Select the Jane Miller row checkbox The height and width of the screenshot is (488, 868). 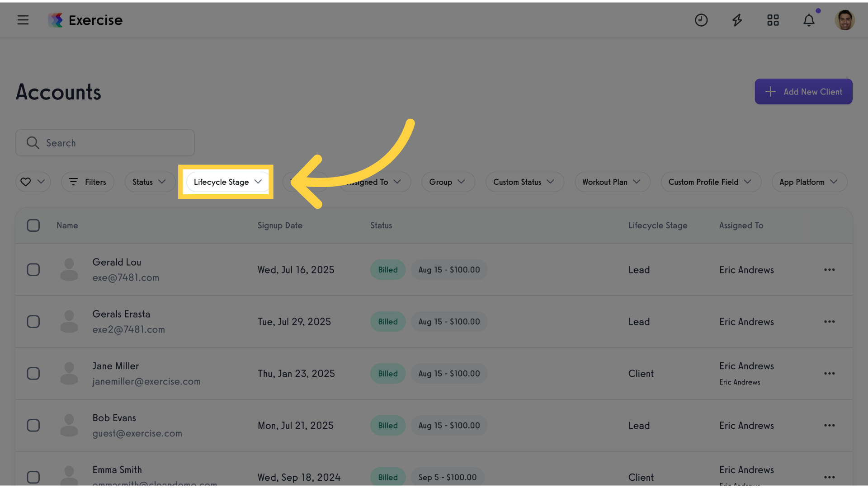pos(33,374)
